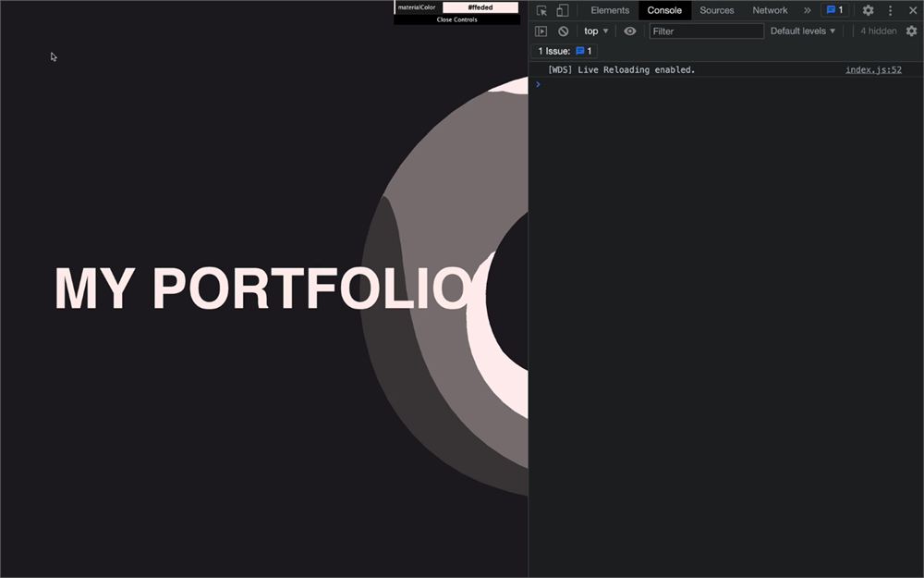
Task: Switch to the Sources tab
Action: point(717,10)
